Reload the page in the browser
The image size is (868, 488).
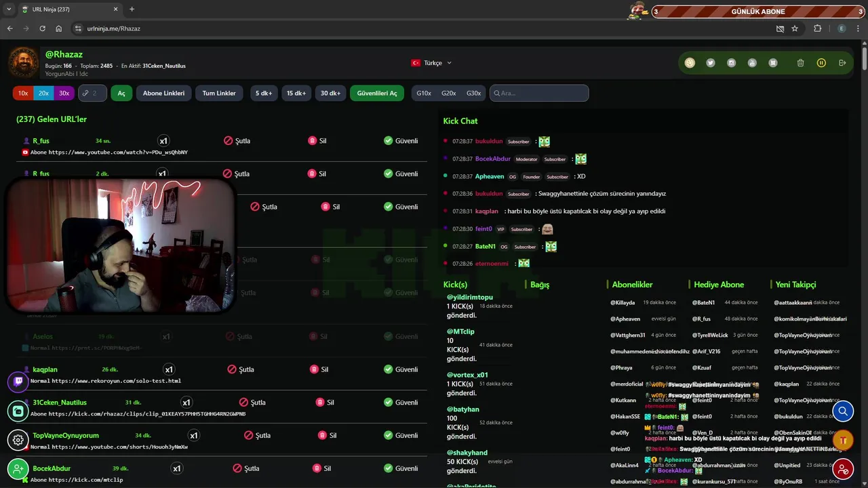pyautogui.click(x=42, y=28)
